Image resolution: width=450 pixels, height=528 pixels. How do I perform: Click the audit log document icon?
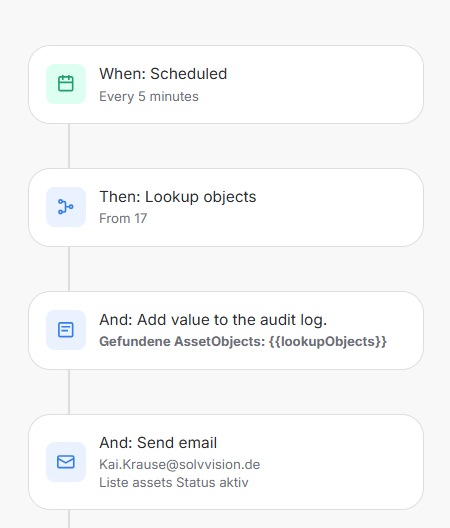point(66,330)
